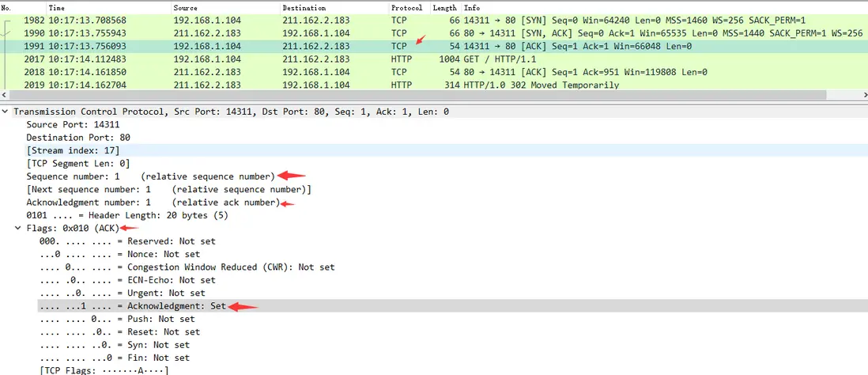Select packet 2019 302 Moved Temporarily

434,85
